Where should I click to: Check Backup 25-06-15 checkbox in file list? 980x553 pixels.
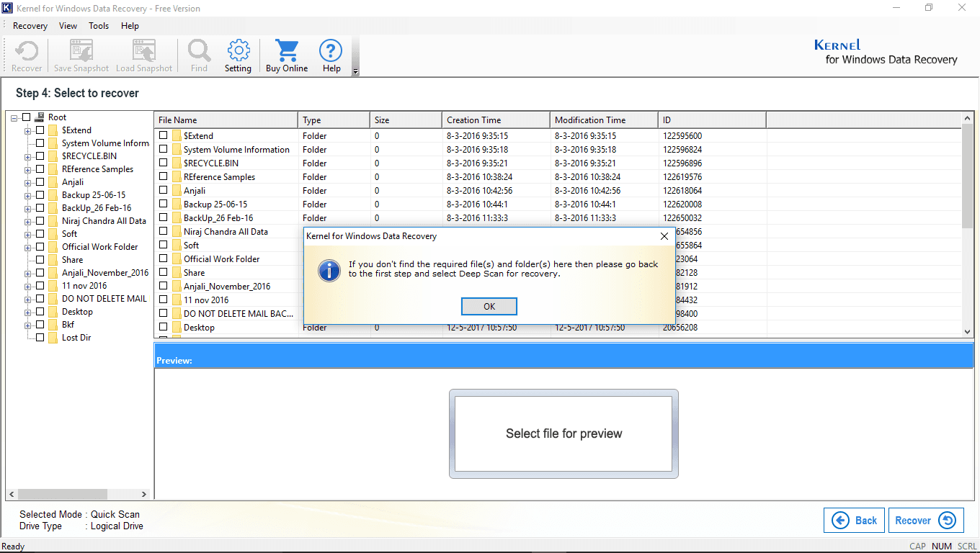point(164,204)
